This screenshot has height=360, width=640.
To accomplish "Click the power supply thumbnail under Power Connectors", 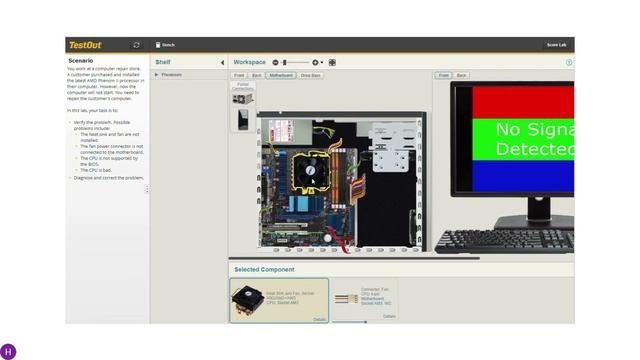I will tap(243, 99).
